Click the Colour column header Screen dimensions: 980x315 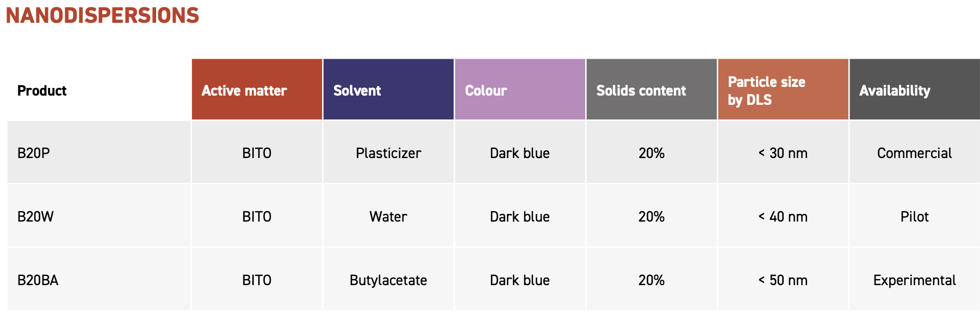click(520, 89)
